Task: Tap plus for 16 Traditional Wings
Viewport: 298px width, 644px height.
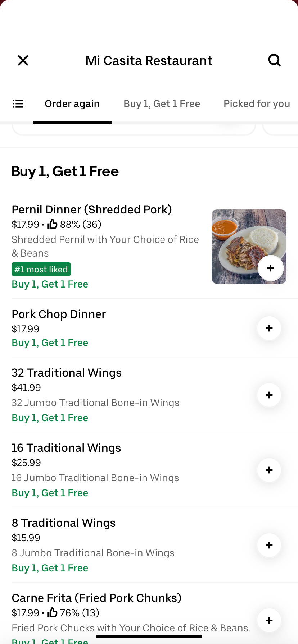Action: (x=269, y=470)
